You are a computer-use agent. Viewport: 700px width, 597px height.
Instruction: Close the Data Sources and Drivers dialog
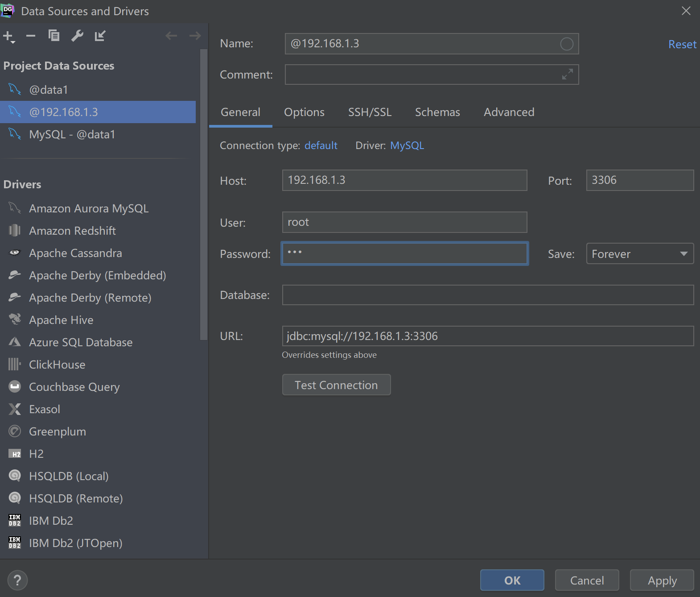[686, 11]
